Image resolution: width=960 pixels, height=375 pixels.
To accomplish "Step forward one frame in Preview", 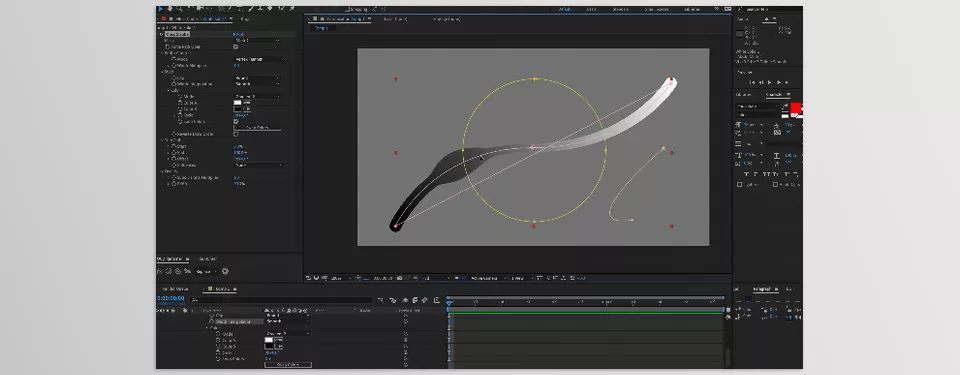I will click(x=778, y=82).
